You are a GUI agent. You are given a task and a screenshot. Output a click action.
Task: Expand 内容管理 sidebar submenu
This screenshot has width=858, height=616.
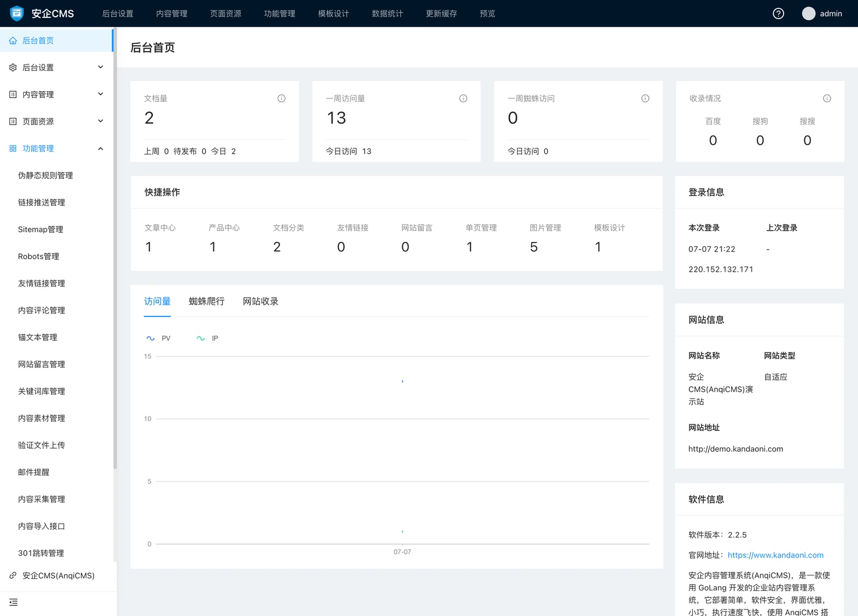point(57,94)
